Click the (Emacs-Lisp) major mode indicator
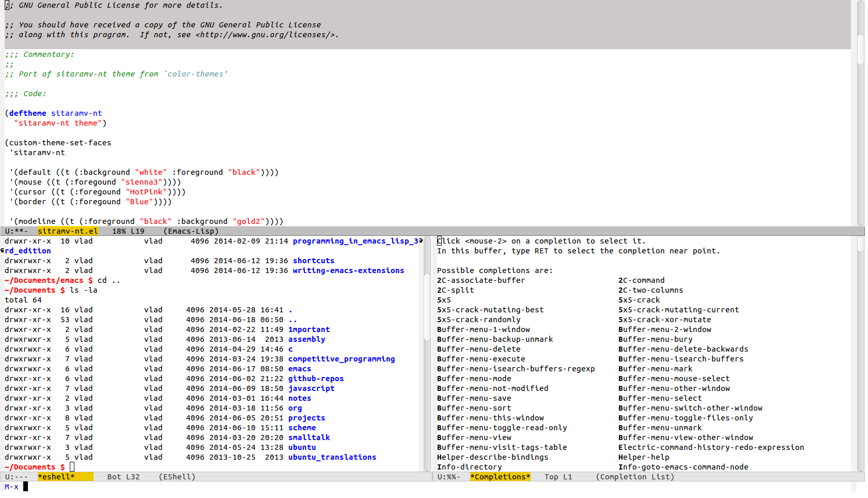Viewport: 868px width, 498px height. point(191,231)
